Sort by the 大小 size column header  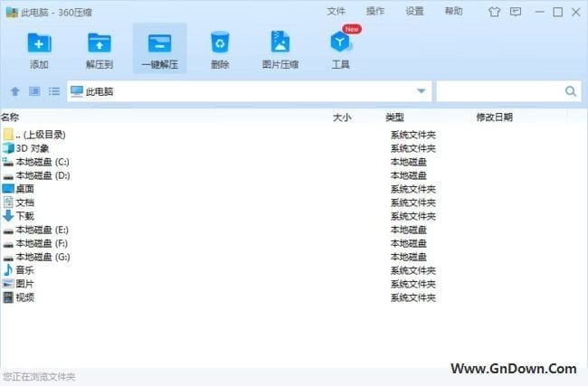342,118
